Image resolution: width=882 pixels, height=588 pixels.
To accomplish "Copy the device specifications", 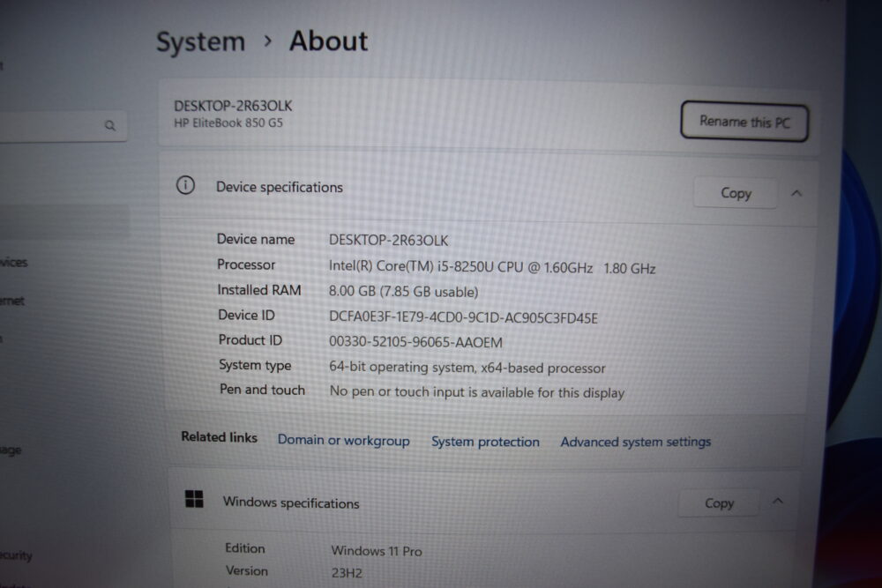I will tap(736, 193).
